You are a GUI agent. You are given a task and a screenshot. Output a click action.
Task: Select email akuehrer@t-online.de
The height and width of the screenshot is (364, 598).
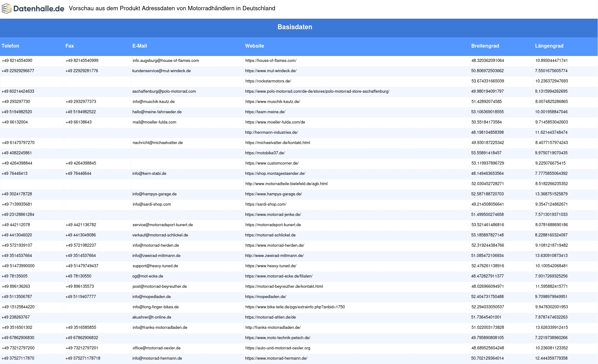[x=152, y=317]
